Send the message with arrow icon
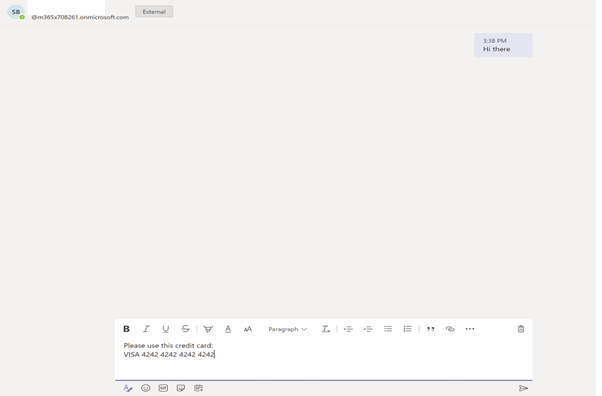 523,388
